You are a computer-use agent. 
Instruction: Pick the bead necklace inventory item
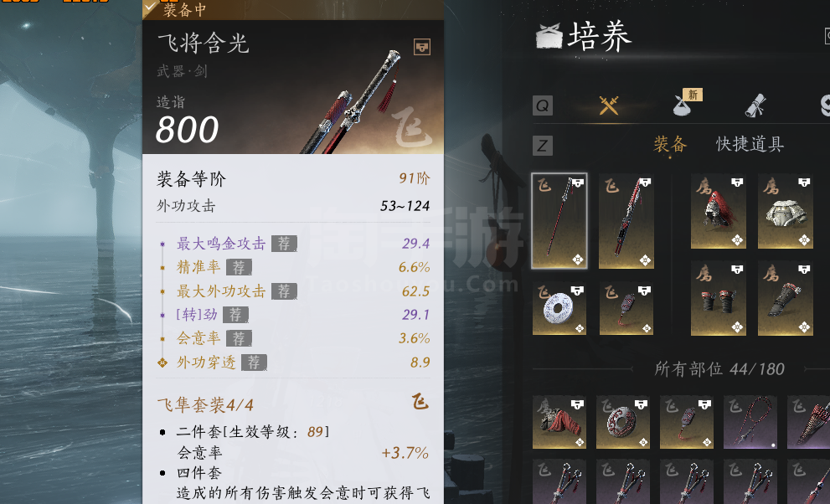(x=750, y=423)
